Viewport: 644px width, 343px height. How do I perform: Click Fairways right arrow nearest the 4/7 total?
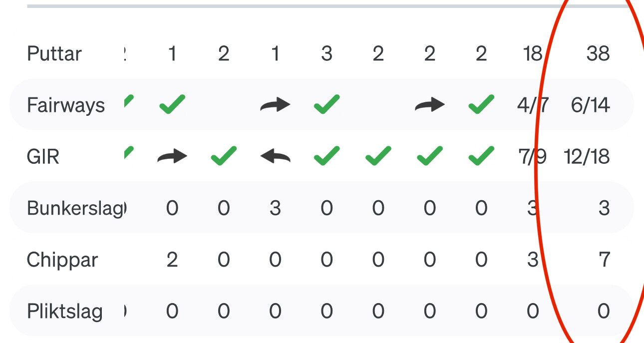[430, 105]
